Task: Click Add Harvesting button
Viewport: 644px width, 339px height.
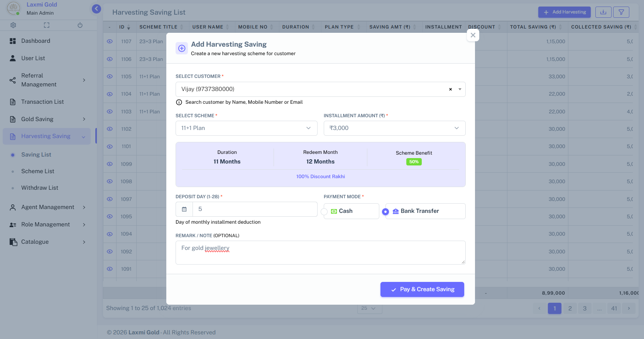Action: coord(565,12)
